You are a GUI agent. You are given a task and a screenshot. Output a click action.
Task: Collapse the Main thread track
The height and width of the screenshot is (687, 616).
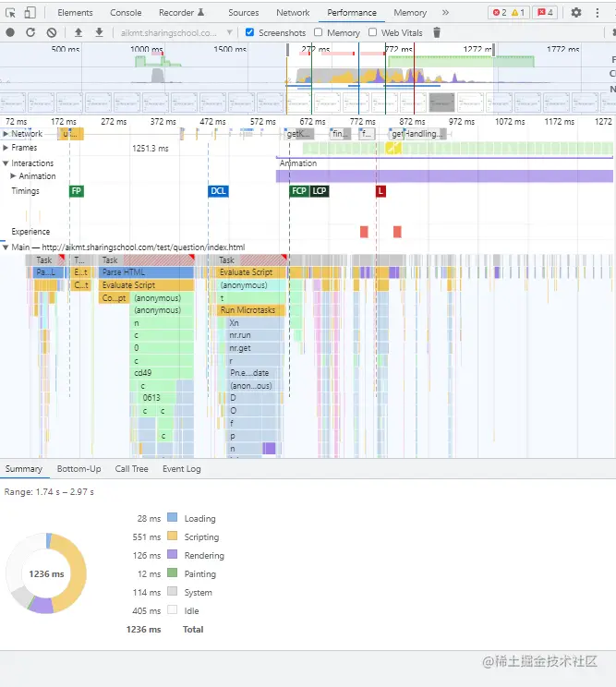[x=6, y=247]
